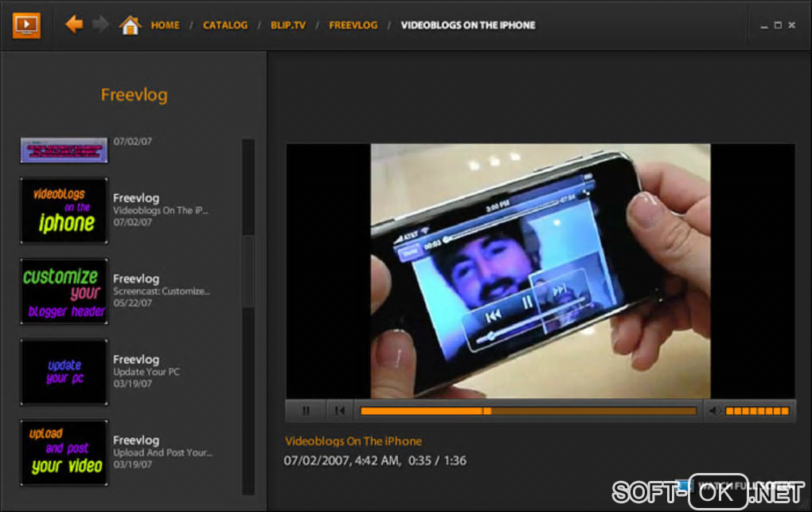Click the video progress bar
812x512 pixels.
coord(529,411)
